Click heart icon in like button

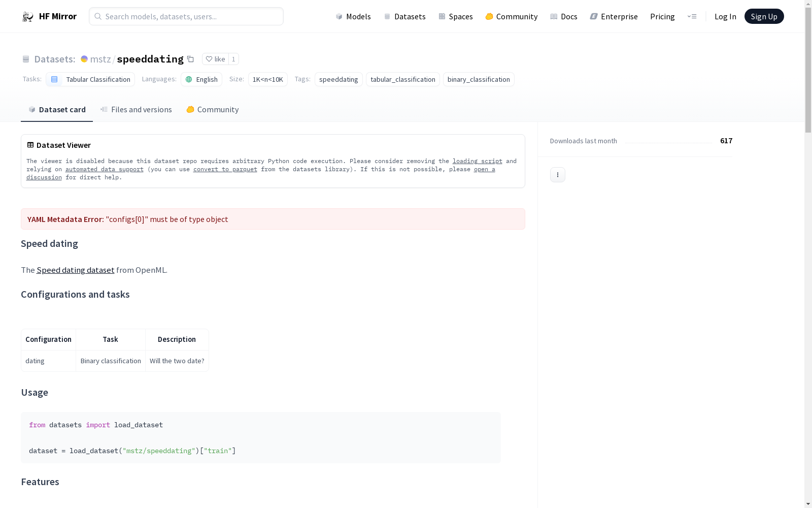[x=209, y=59]
